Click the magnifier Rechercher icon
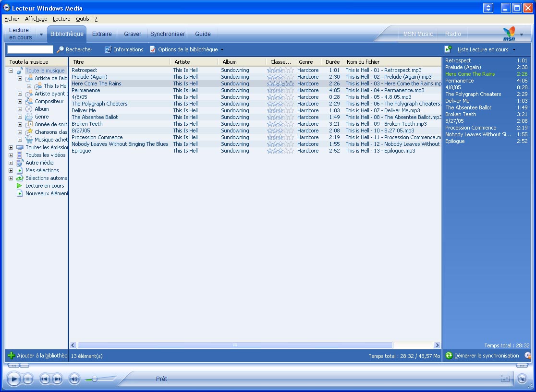The image size is (536, 392). 60,49
